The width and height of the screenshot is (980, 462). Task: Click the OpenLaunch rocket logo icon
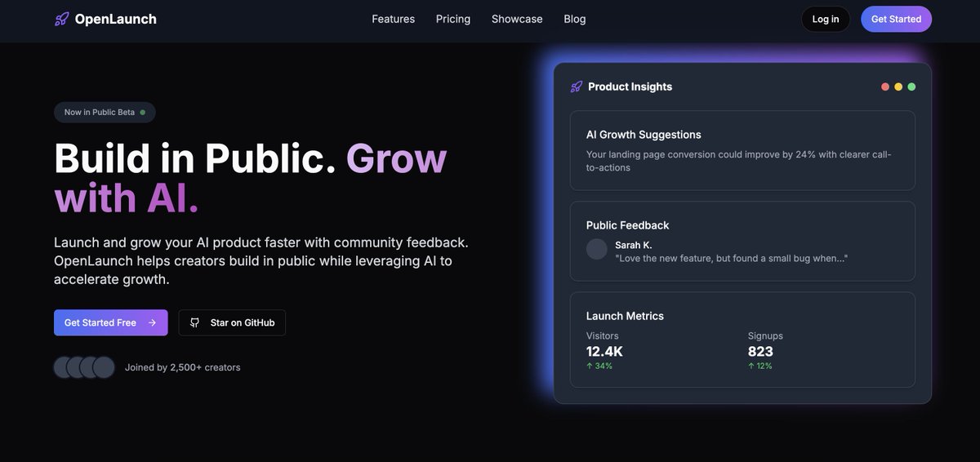61,19
